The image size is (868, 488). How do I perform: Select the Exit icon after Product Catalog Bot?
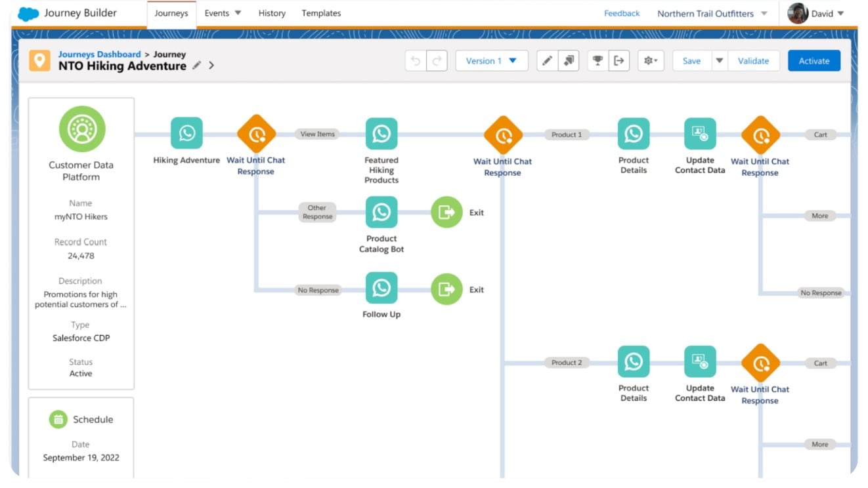click(x=446, y=213)
